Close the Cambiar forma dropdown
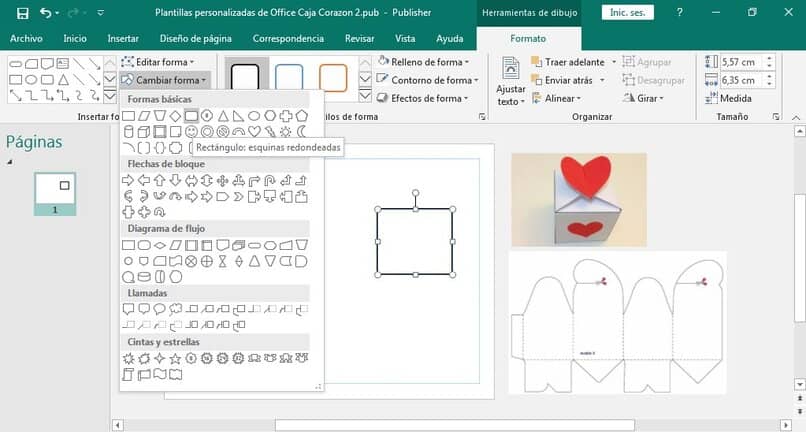Viewport: 806px width, 432px height. (x=164, y=80)
